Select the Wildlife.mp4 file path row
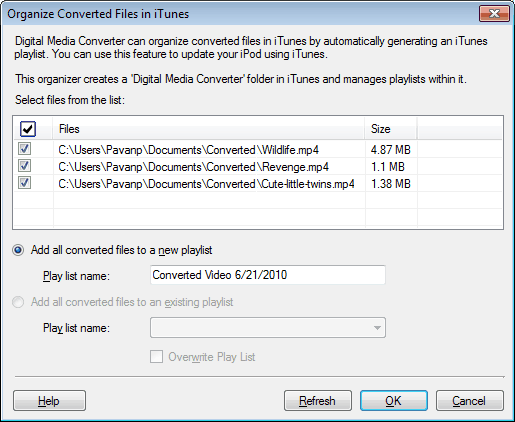This screenshot has width=515, height=422. tap(189, 150)
